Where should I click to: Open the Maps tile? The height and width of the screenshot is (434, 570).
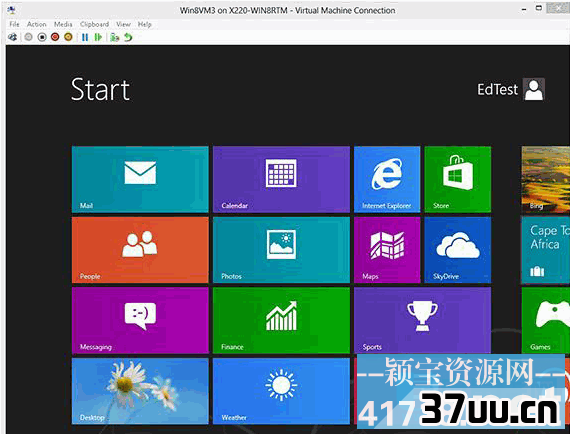pyautogui.click(x=387, y=250)
